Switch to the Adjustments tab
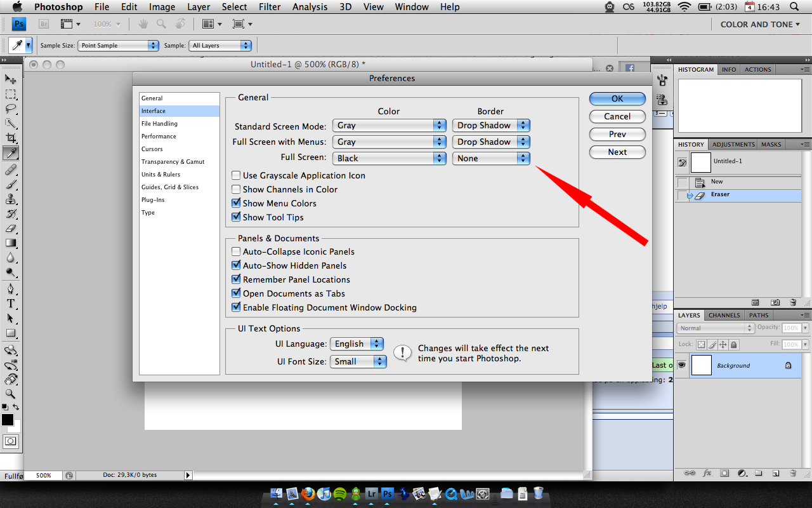The width and height of the screenshot is (812, 508). [x=733, y=144]
